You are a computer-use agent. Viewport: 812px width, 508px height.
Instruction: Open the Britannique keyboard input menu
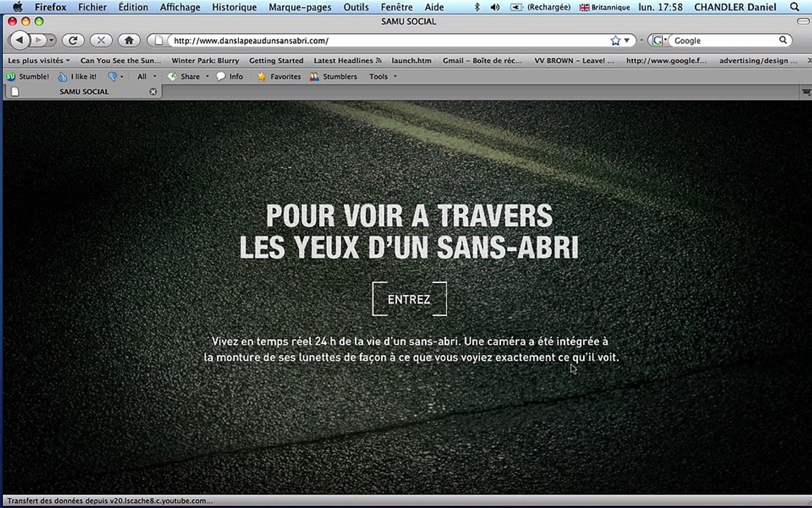click(604, 7)
